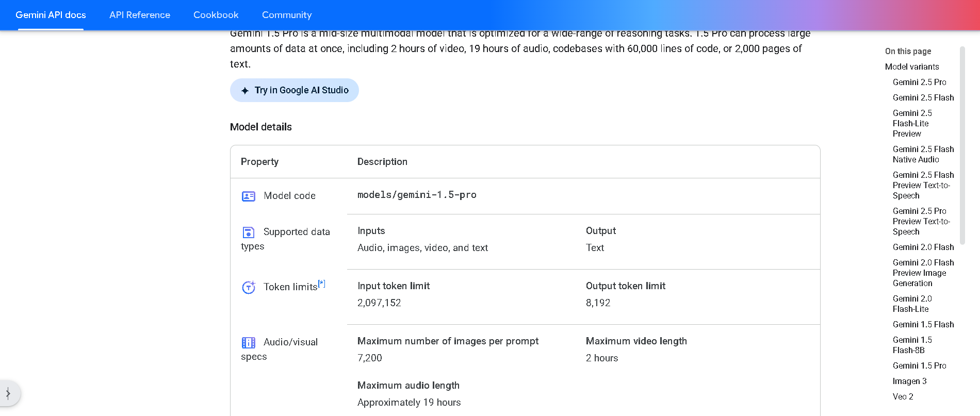Click the Supported data types save icon
The height and width of the screenshot is (416, 980).
[249, 232]
